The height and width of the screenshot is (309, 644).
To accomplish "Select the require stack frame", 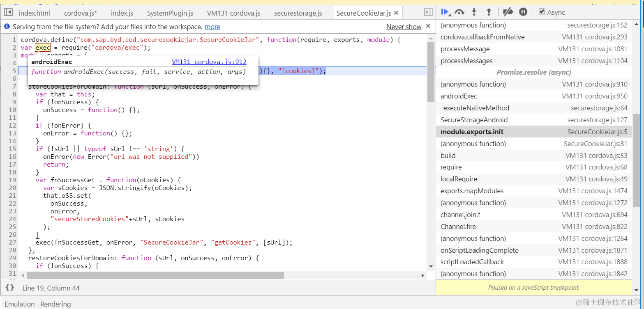I will [x=534, y=167].
